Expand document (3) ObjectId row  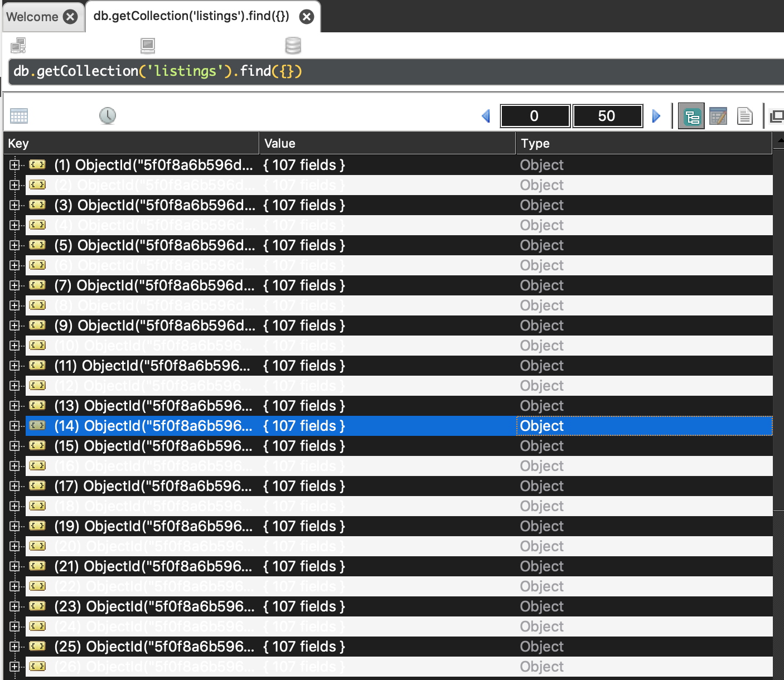[x=14, y=205]
